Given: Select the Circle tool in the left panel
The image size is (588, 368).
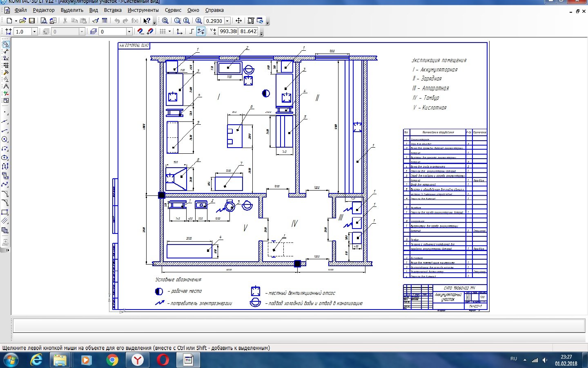Looking at the screenshot, I should (x=5, y=139).
